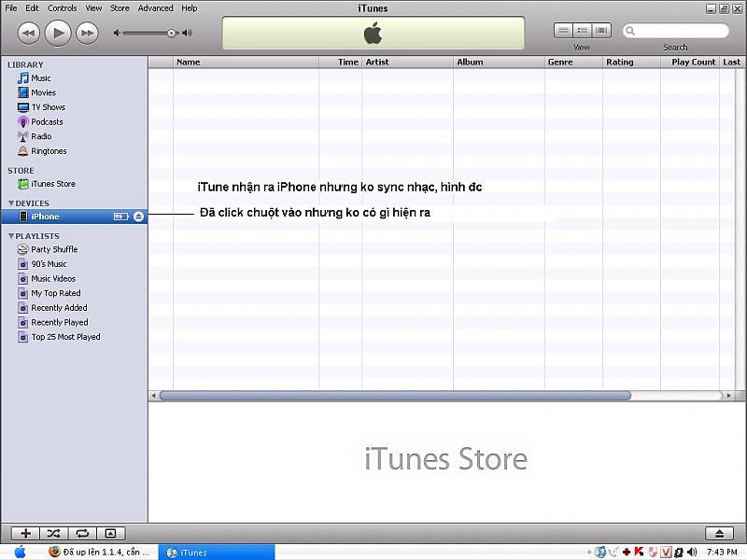Image resolution: width=747 pixels, height=560 pixels.
Task: Open the Controls menu
Action: [x=63, y=8]
